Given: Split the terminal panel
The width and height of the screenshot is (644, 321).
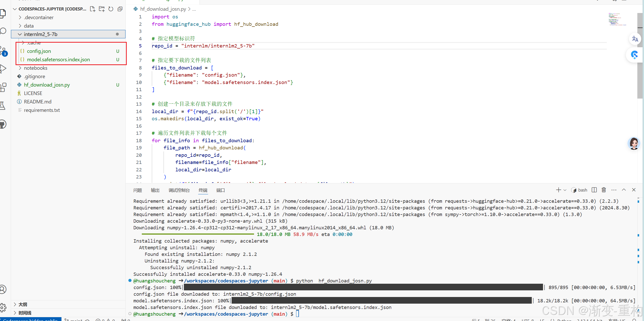Looking at the screenshot, I should click(594, 190).
